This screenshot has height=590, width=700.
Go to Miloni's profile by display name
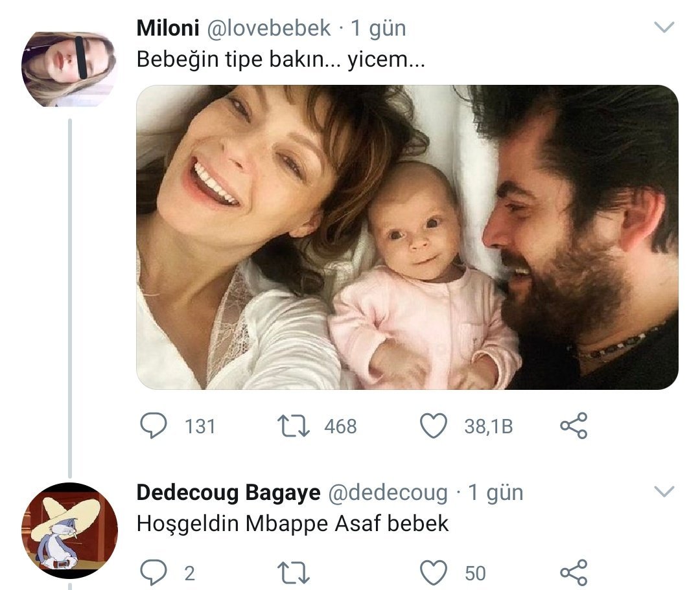coord(167,28)
